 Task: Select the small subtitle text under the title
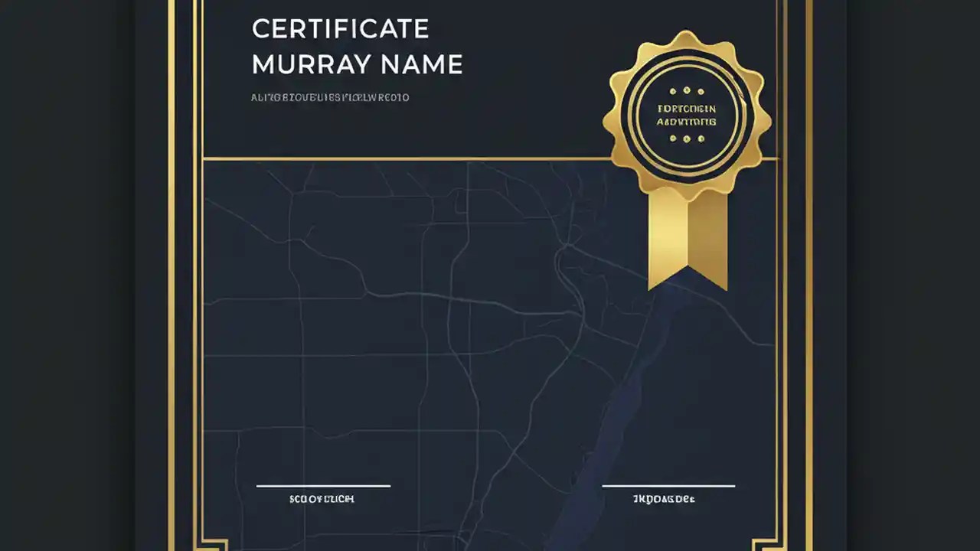click(x=329, y=97)
